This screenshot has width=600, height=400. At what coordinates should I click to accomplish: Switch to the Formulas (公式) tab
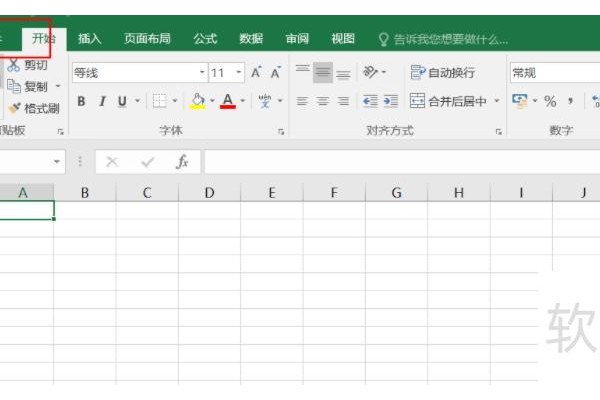pos(205,39)
